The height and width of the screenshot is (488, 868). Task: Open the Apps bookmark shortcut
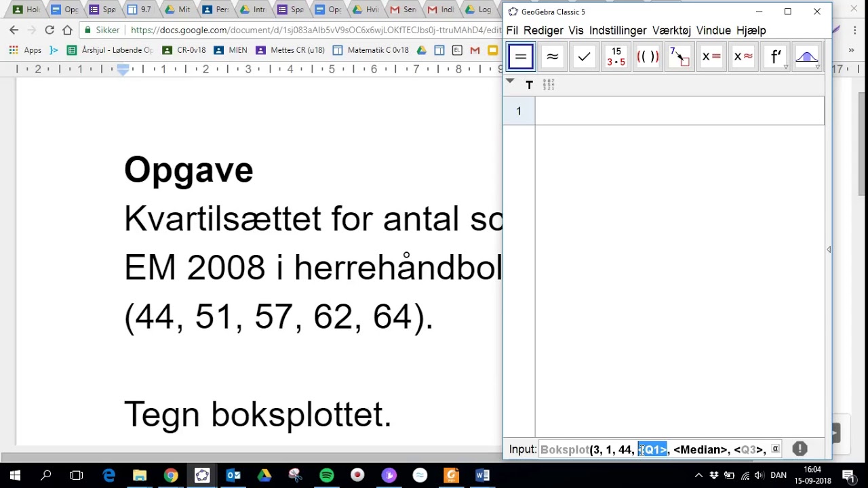pyautogui.click(x=25, y=50)
